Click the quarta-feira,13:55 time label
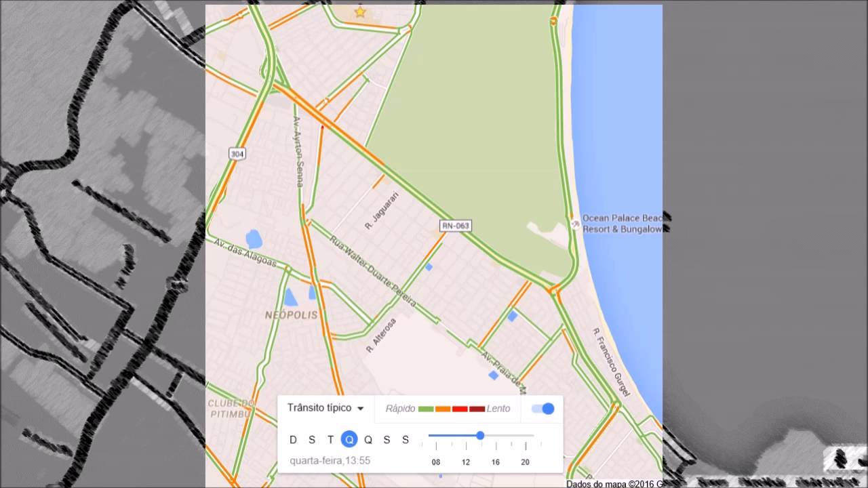Screen dimensions: 868x488 coord(330,461)
